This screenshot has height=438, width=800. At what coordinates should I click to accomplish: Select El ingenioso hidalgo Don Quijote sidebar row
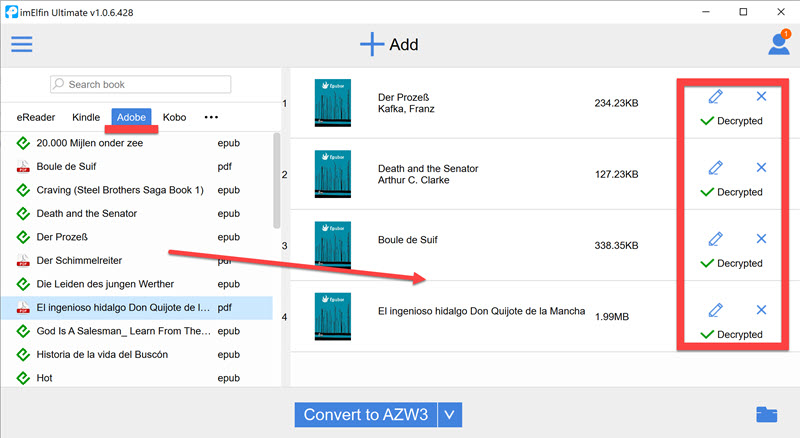pyautogui.click(x=136, y=307)
